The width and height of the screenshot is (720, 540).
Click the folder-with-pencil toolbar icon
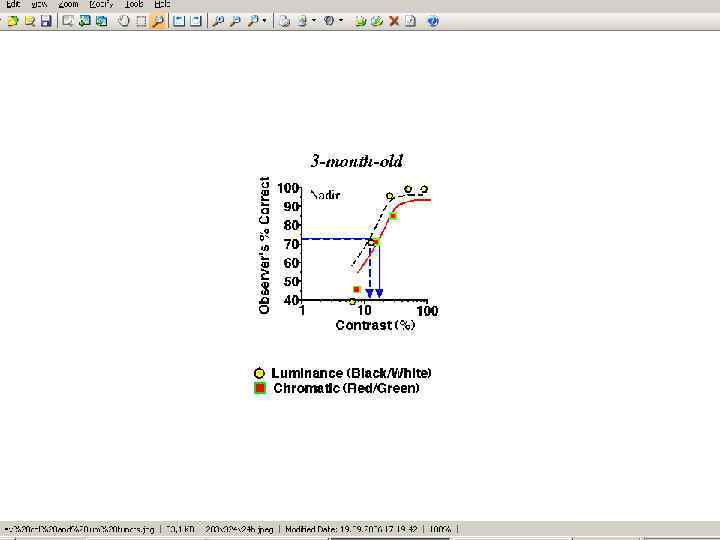(30, 21)
